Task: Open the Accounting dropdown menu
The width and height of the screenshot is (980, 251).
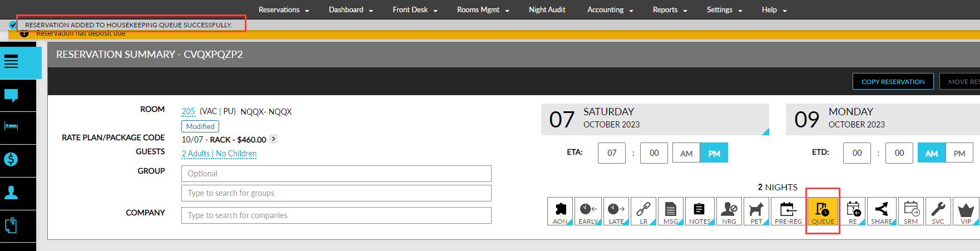Action: pyautogui.click(x=610, y=10)
